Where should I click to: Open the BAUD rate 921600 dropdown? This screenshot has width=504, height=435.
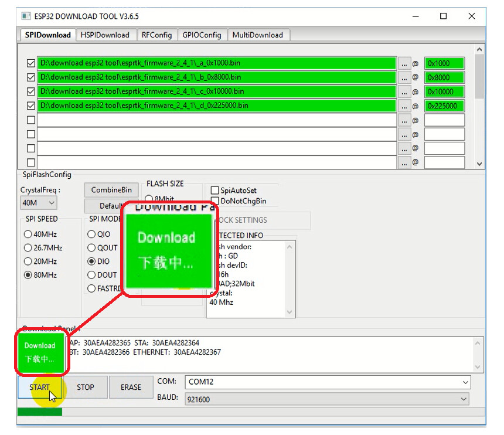click(x=327, y=399)
